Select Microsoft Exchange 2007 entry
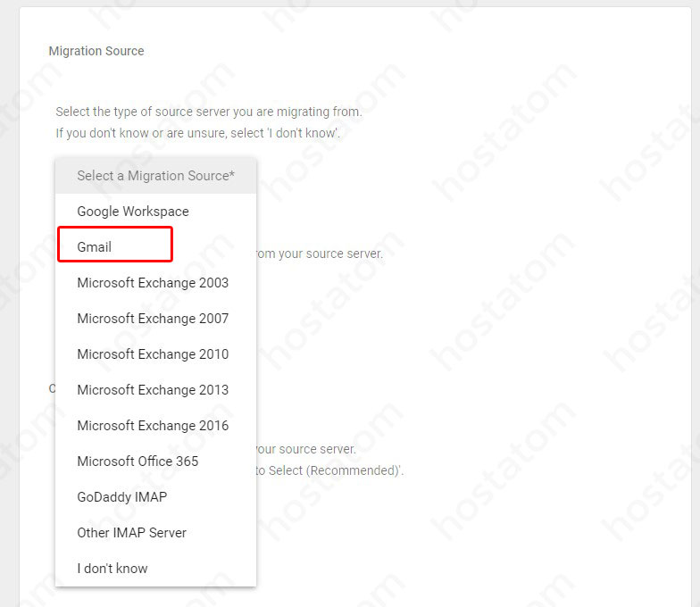The image size is (700, 607). 153,319
